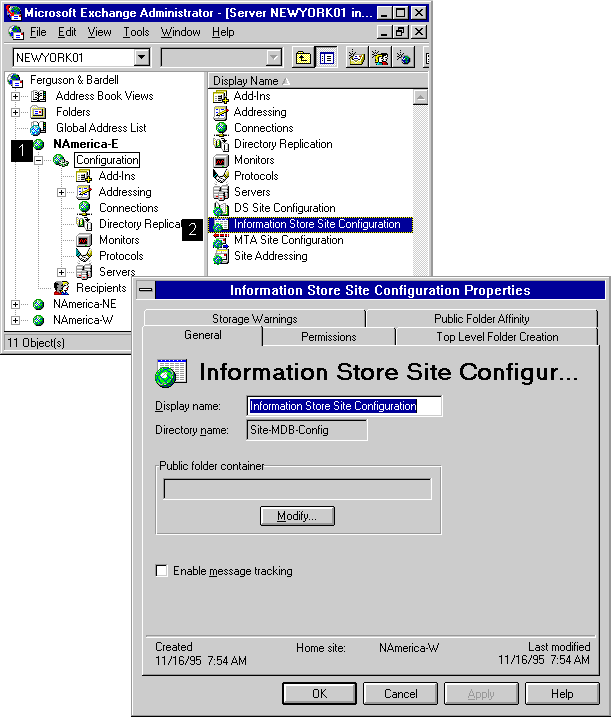
Task: Switch to the Permissions tab
Action: click(328, 337)
